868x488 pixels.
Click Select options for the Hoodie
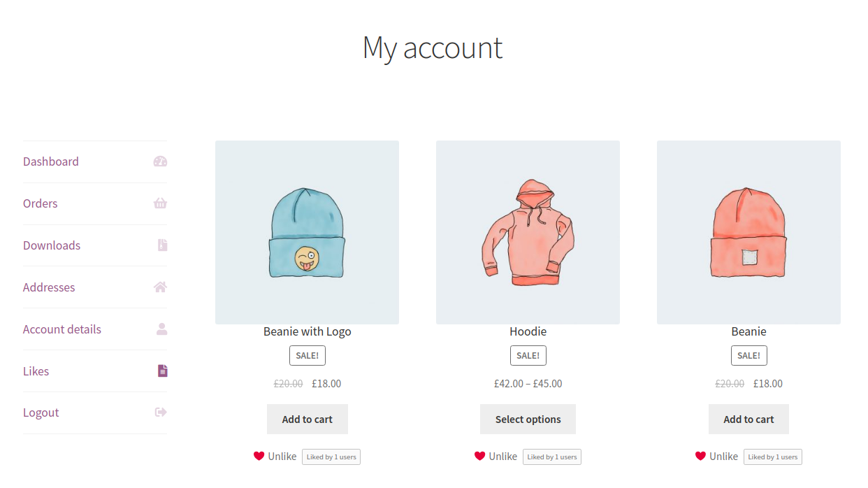coord(528,419)
